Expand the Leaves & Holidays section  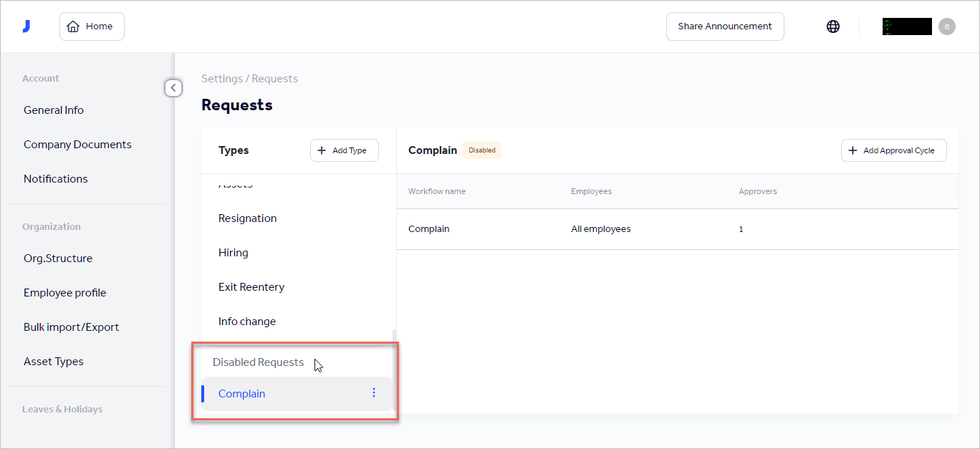point(62,409)
